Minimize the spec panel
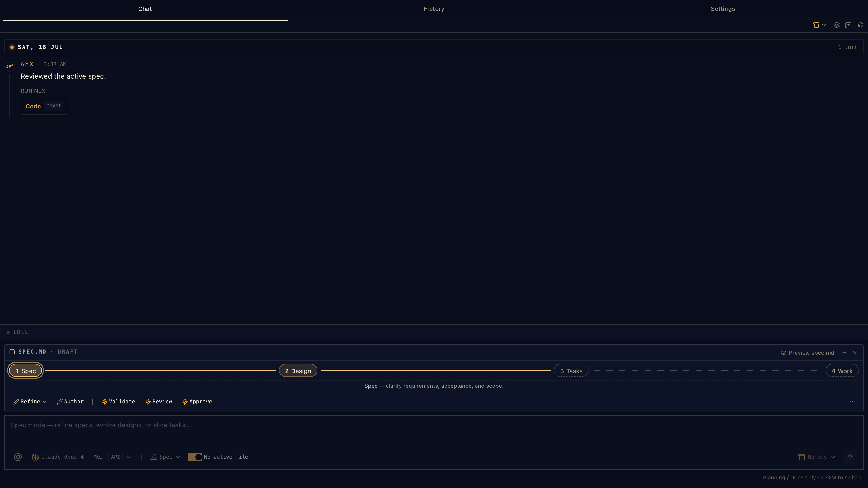This screenshot has height=488, width=868. tap(844, 353)
